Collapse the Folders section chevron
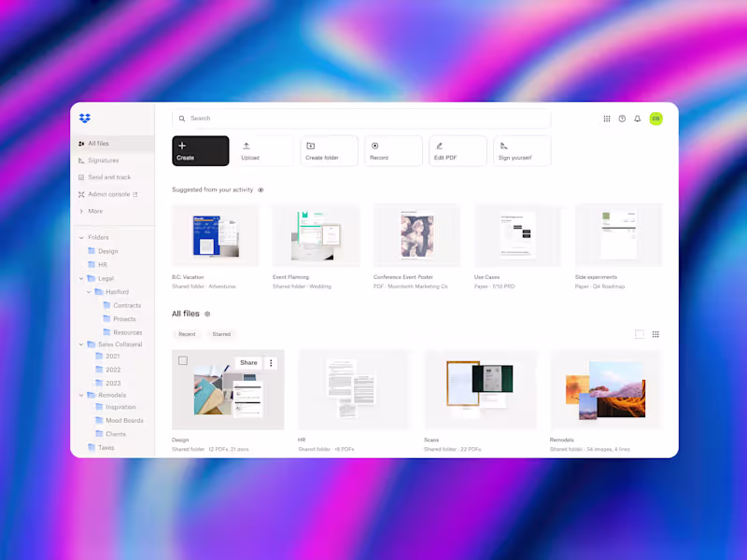The width and height of the screenshot is (747, 560). pos(81,237)
